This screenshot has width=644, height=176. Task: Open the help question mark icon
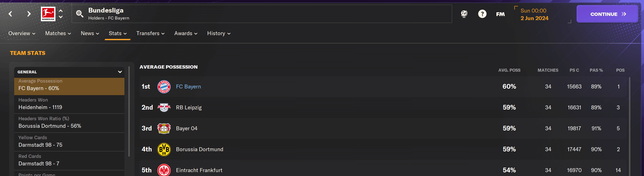click(482, 14)
